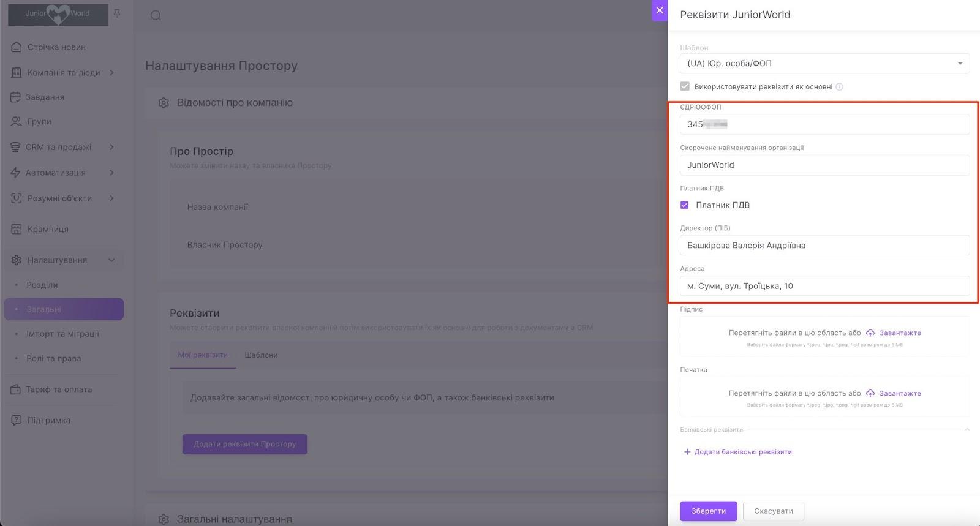Image resolution: width=980 pixels, height=526 pixels.
Task: Click the Групи people icon
Action: [17, 121]
